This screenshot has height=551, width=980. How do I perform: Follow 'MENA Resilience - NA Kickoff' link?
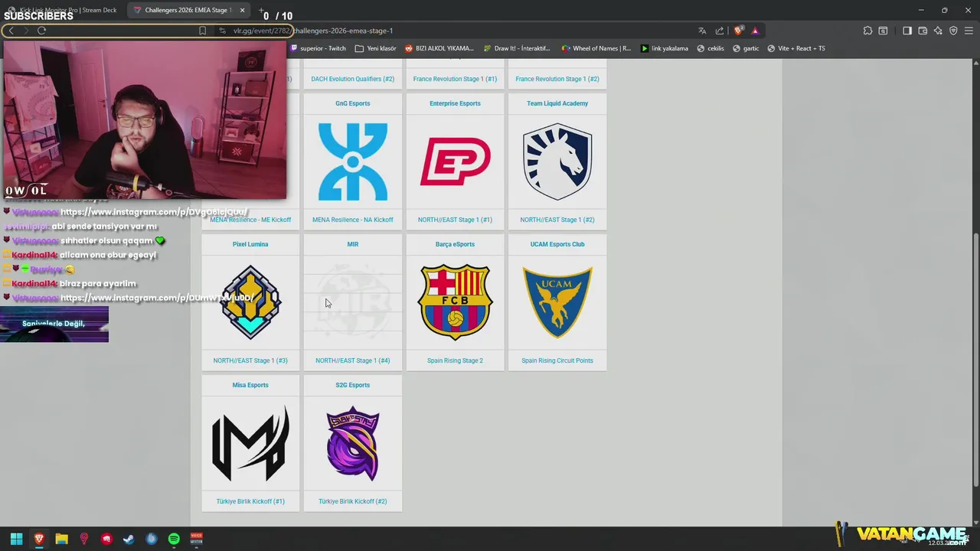(352, 220)
